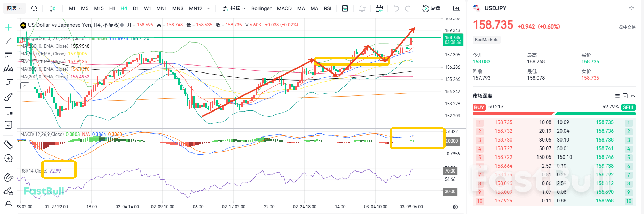Switch to MN1 timeframe
Screen dimensions: 644x214
162,8
